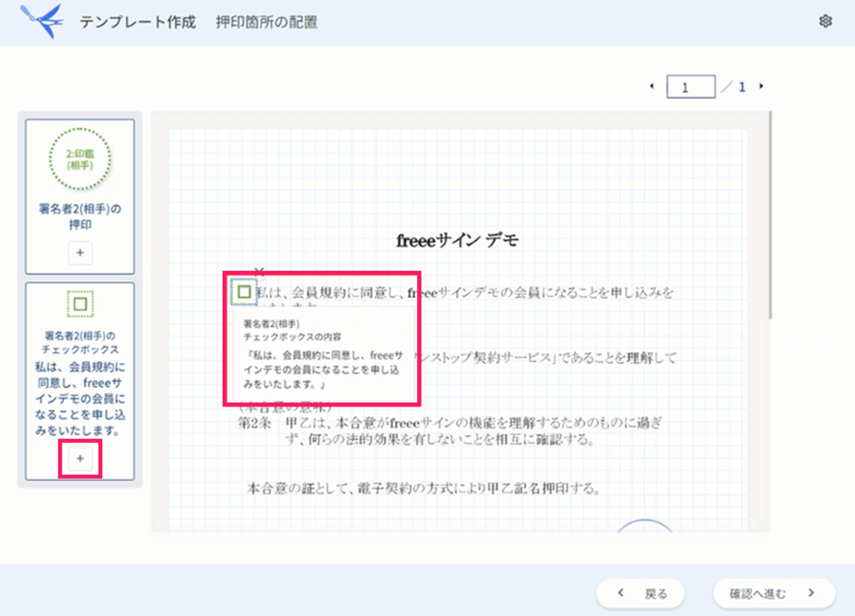
Task: Click the partial circle stamp at page bottom
Action: coord(645,526)
